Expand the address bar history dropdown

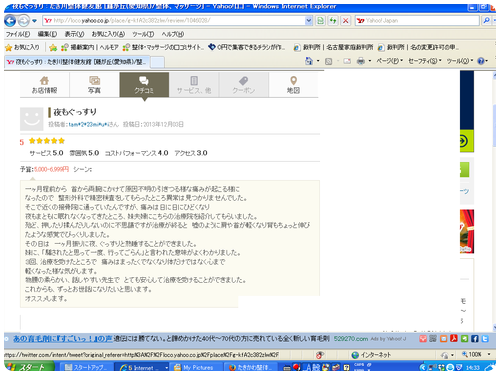coord(309,21)
